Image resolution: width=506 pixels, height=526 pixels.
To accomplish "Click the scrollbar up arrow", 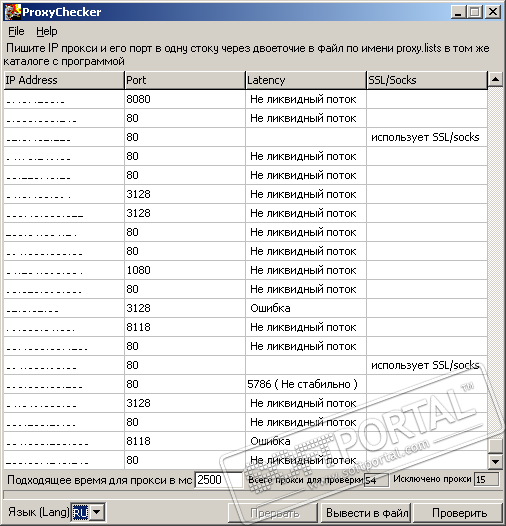I will (x=495, y=80).
